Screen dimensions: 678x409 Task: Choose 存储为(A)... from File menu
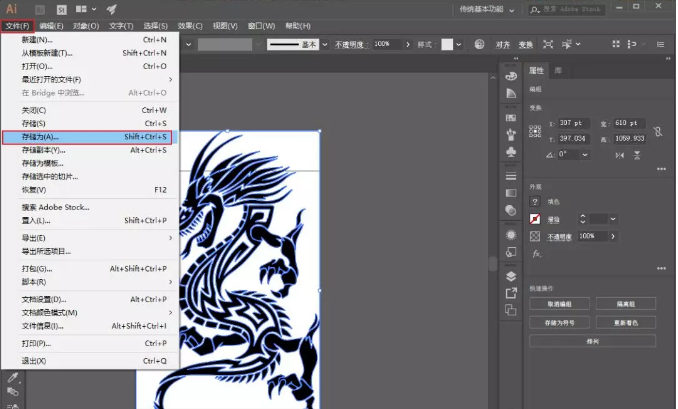(87, 137)
